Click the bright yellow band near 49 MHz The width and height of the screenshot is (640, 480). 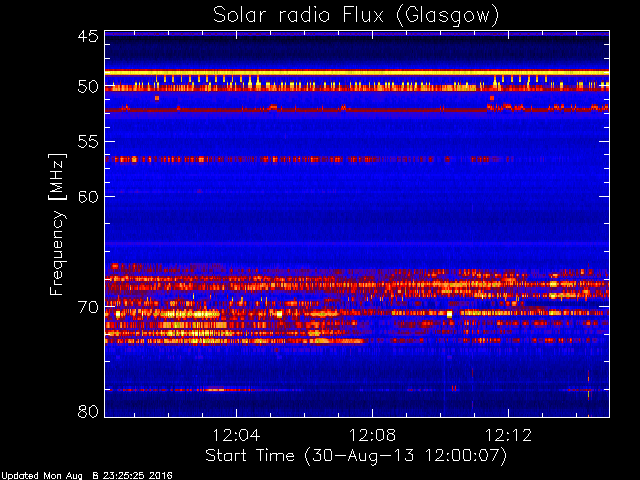(357, 73)
